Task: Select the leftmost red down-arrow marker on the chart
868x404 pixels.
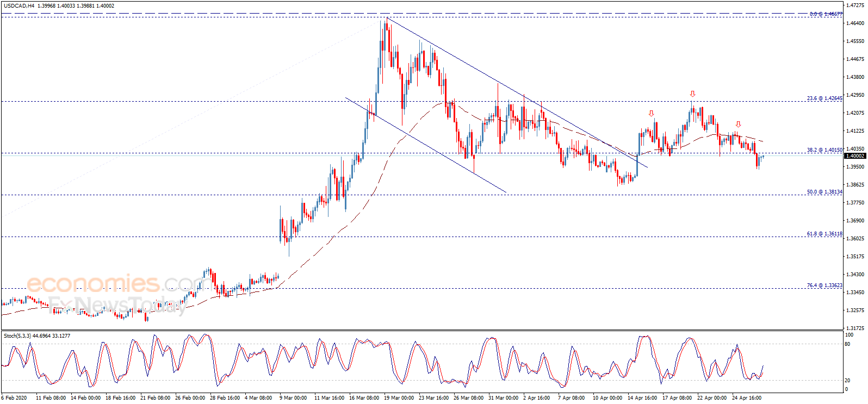Action: [x=651, y=114]
